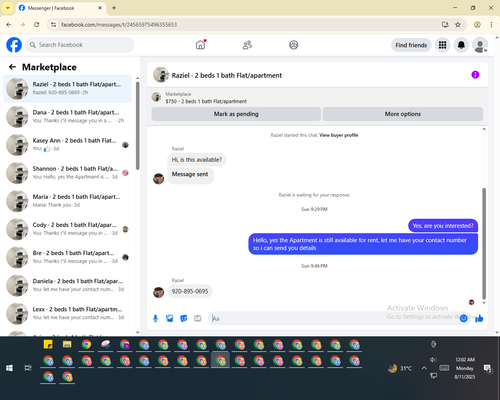
Task: Click the $750 listing title in the Marketplace banner
Action: (206, 101)
